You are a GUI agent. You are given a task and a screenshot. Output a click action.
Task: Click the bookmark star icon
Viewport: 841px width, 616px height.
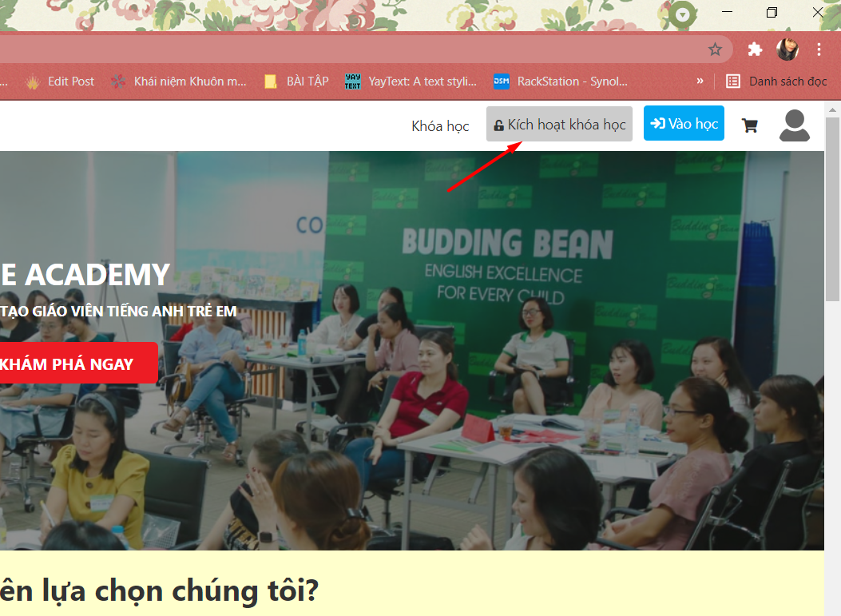point(715,50)
